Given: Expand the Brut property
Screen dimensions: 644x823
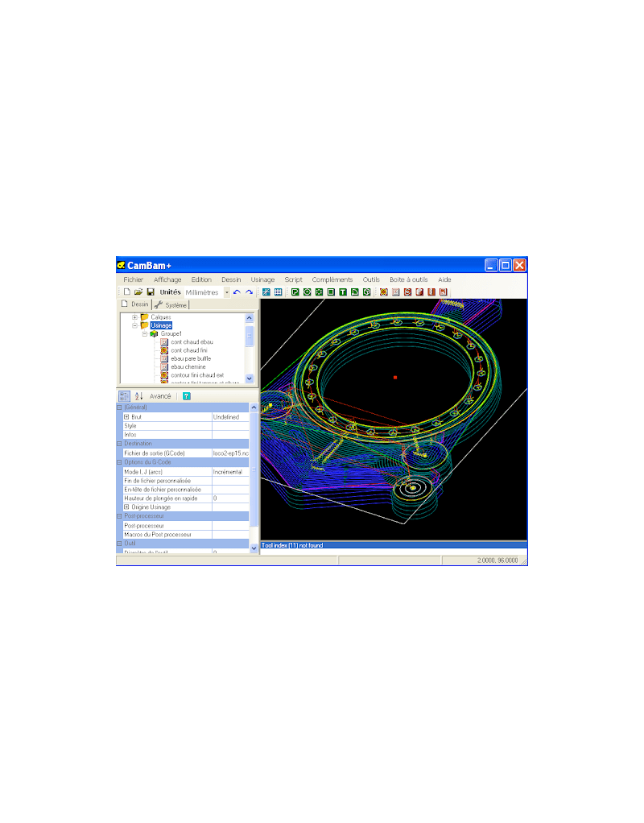Looking at the screenshot, I should point(126,417).
